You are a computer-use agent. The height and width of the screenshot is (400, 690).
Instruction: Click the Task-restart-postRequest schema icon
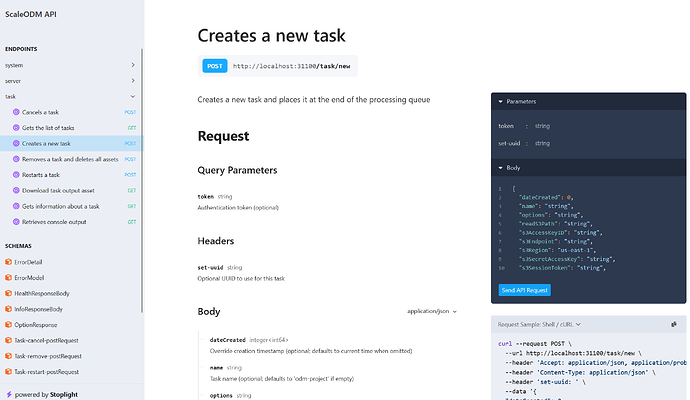pyautogui.click(x=8, y=372)
